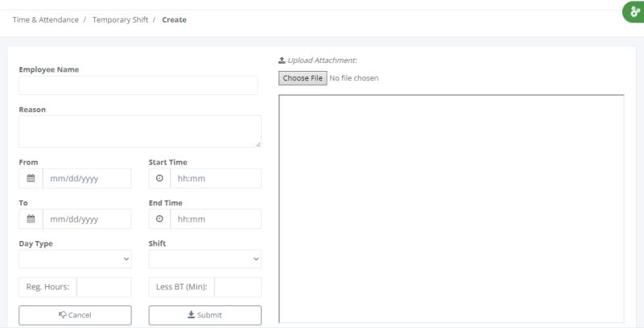Click the Less BT (Min) input box
This screenshot has height=328, width=644.
237,287
